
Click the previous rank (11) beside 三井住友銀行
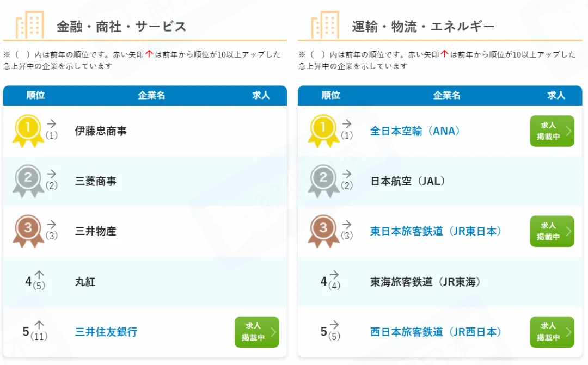pos(39,336)
